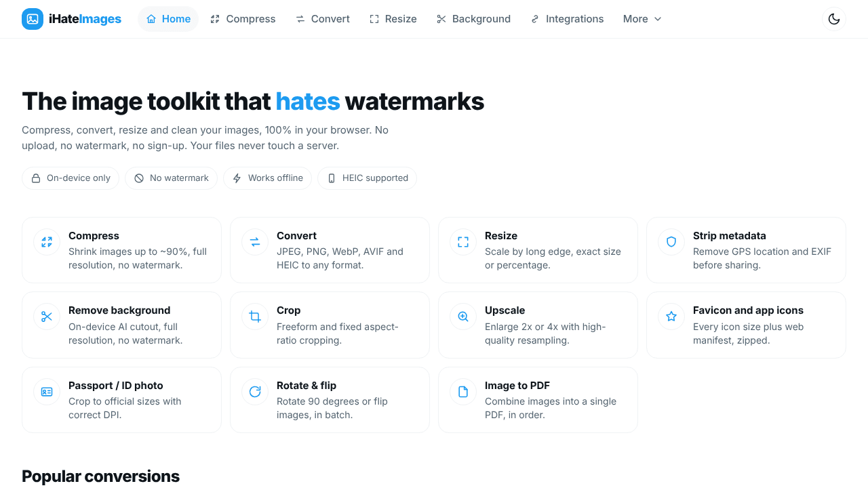Open the Convert card arrows icon
Viewport: 868px width, 488px height.
coord(255,242)
